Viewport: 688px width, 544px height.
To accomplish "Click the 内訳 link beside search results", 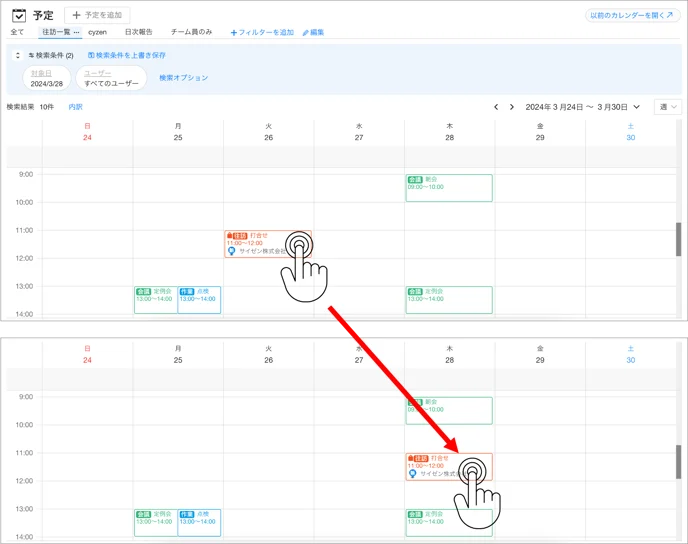I will click(x=75, y=107).
